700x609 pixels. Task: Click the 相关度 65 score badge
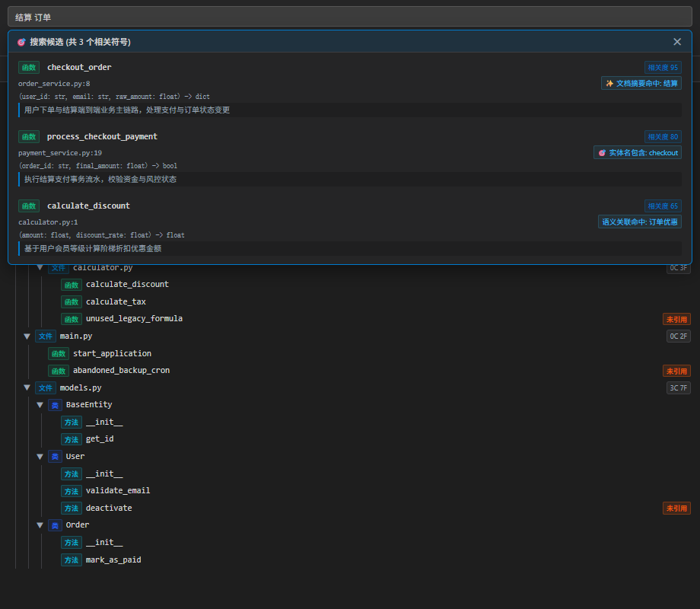pos(663,206)
